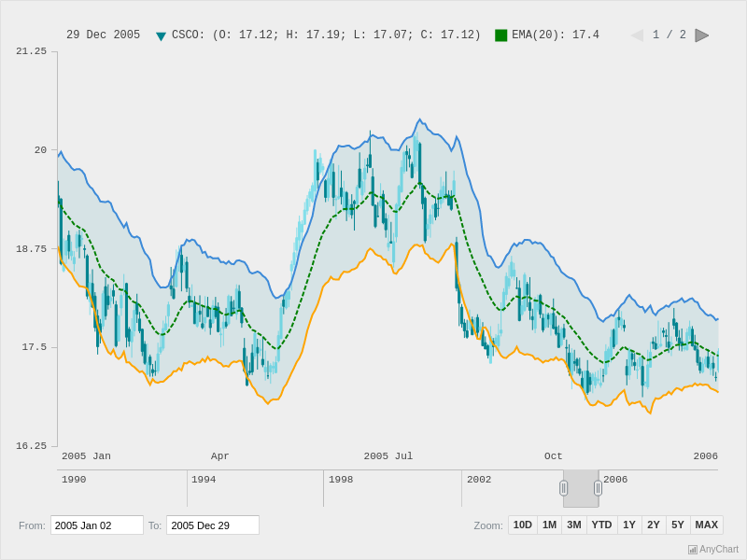Click the 2005 Jan x-axis label
The height and width of the screenshot is (560, 747).
(86, 456)
